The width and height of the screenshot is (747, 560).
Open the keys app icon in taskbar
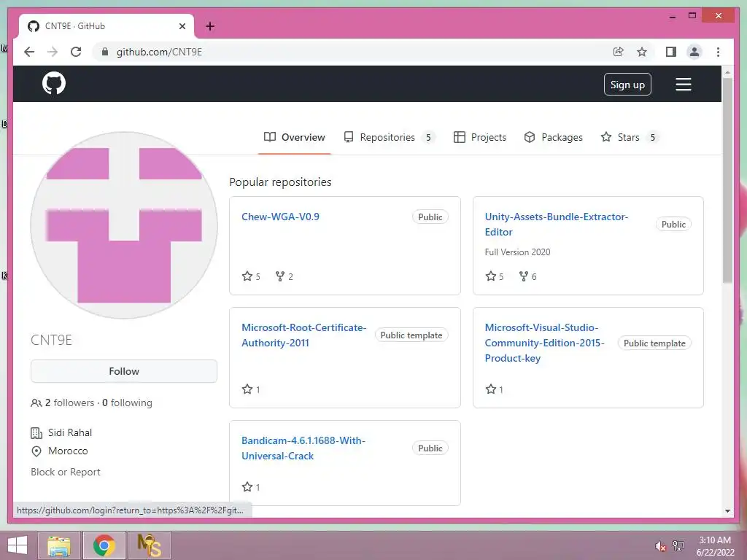pyautogui.click(x=149, y=545)
